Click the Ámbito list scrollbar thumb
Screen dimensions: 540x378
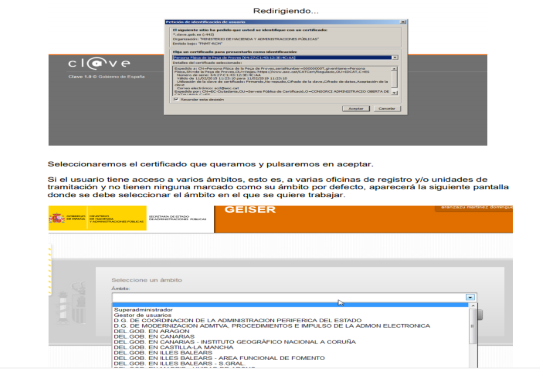pyautogui.click(x=473, y=326)
